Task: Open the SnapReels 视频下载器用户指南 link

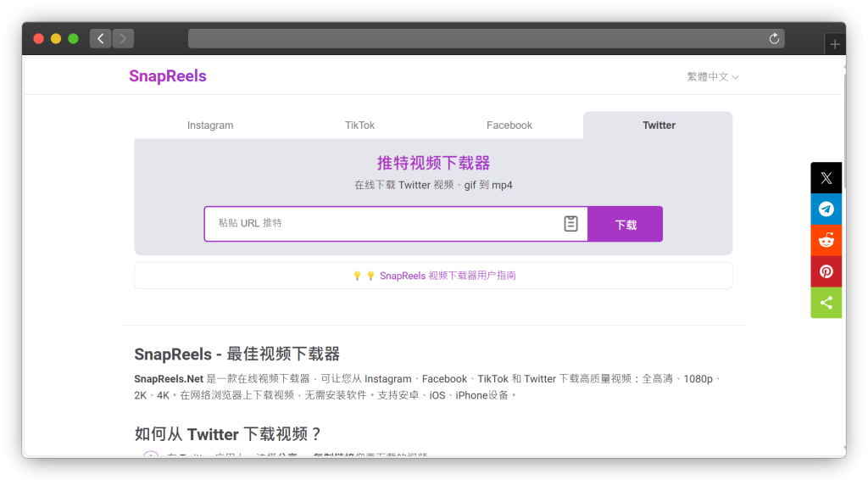Action: 447,276
